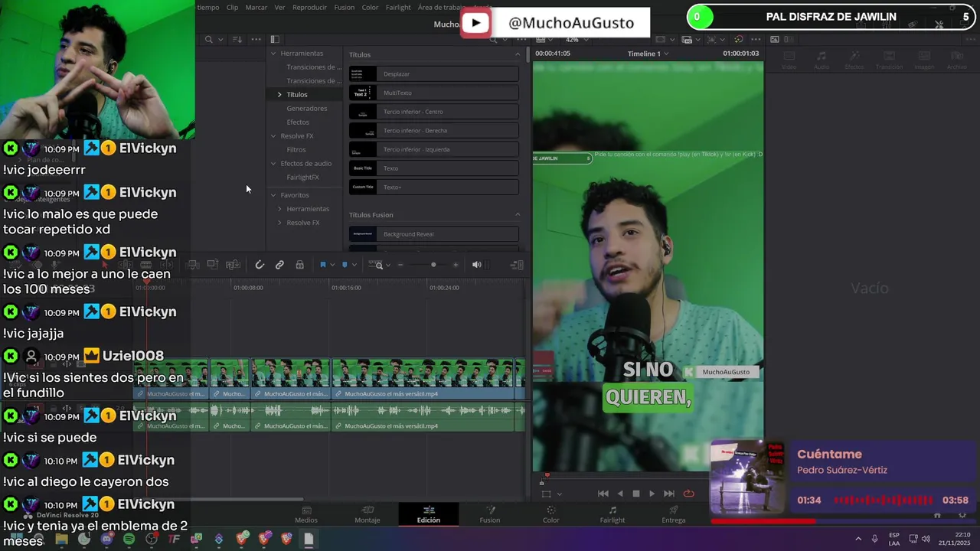Open the flag color dropdown arrow
980x551 pixels.
tap(332, 265)
